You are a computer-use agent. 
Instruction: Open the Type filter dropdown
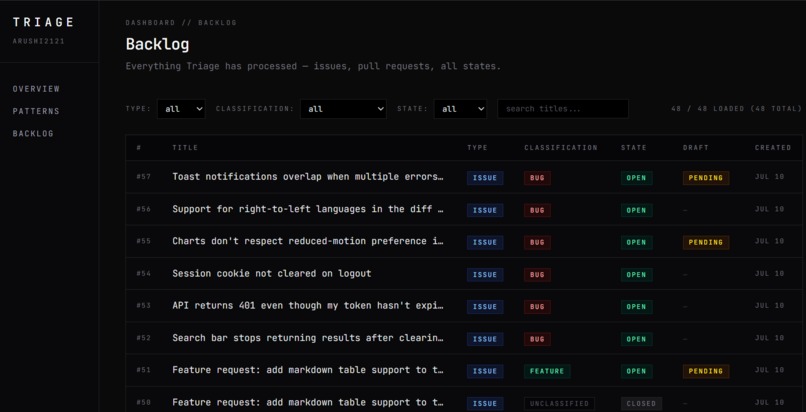click(181, 109)
